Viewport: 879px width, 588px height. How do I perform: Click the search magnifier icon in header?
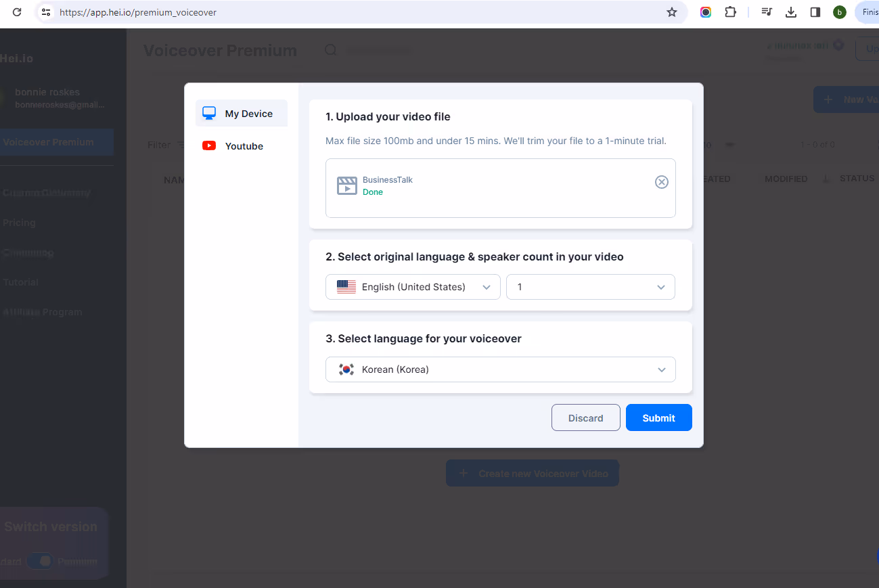[330, 50]
